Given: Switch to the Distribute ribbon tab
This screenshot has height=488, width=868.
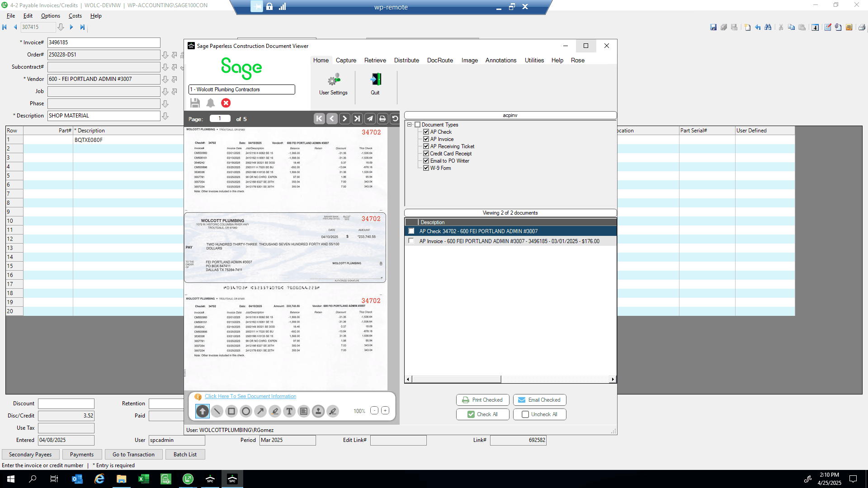Looking at the screenshot, I should tap(406, 60).
